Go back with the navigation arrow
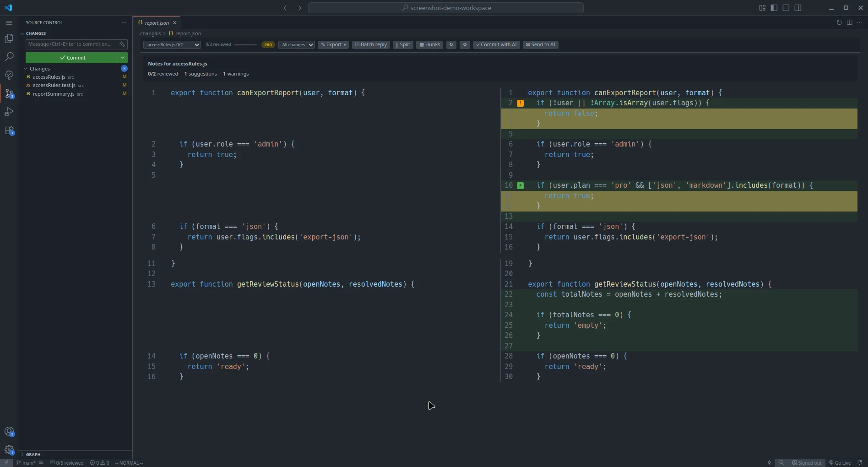This screenshot has height=467, width=868. tap(287, 8)
